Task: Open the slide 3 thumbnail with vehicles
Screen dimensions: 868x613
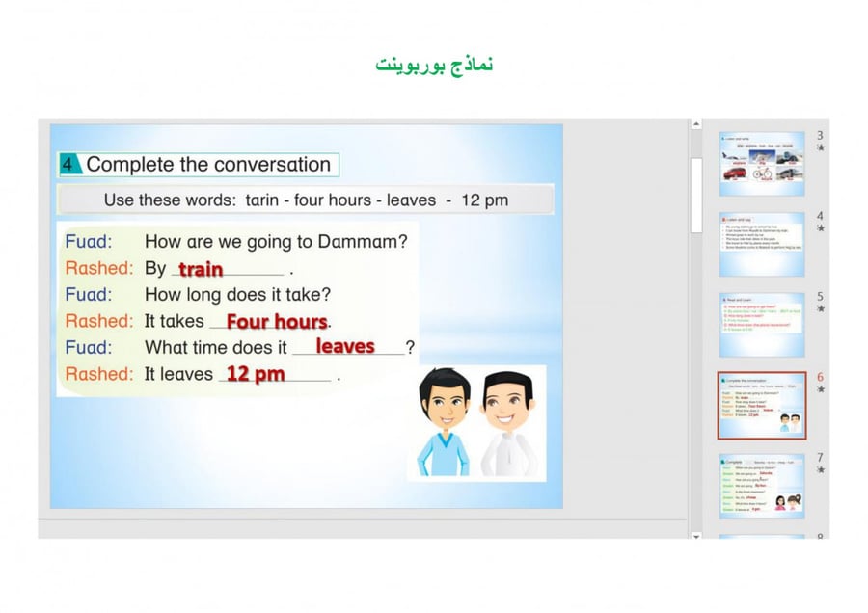Action: pyautogui.click(x=762, y=164)
